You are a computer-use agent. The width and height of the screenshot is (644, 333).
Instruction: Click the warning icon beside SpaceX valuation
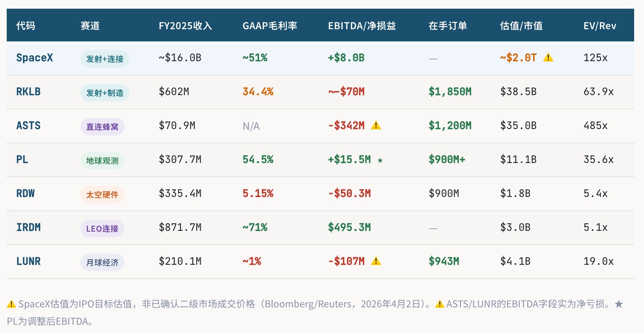click(548, 58)
